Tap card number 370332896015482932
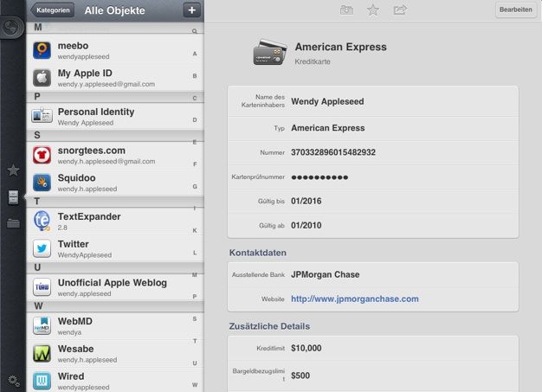The height and width of the screenshot is (392, 542). click(333, 152)
